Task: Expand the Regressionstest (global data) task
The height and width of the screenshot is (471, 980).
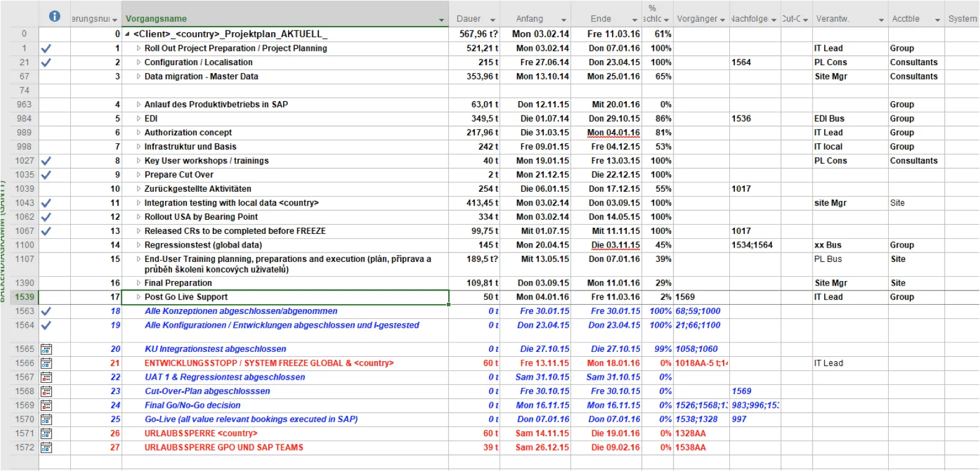Action: [x=138, y=245]
